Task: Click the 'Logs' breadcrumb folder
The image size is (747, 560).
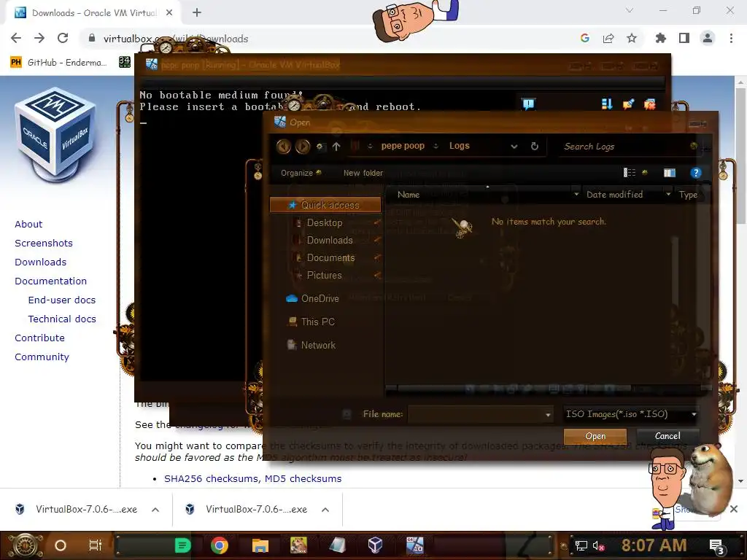Action: click(x=460, y=146)
